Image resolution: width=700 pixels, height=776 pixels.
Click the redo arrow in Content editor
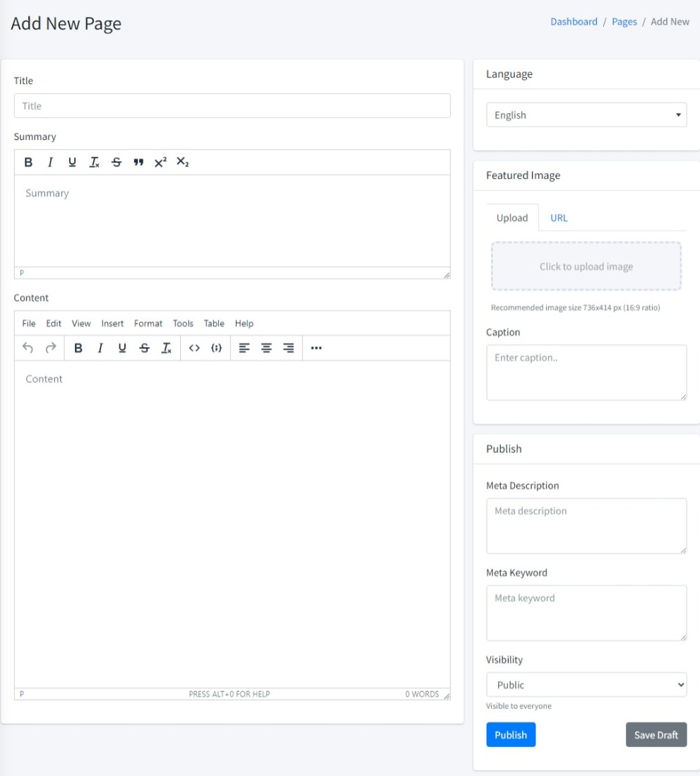(x=51, y=348)
